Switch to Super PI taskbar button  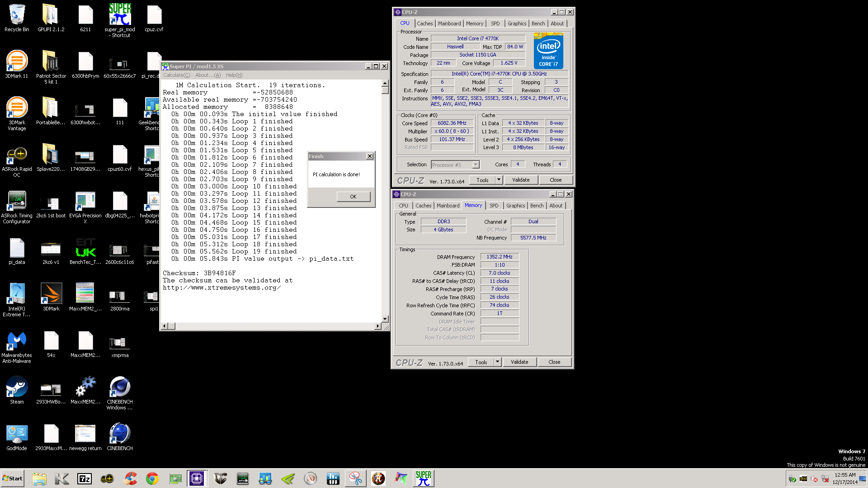pyautogui.click(x=423, y=479)
